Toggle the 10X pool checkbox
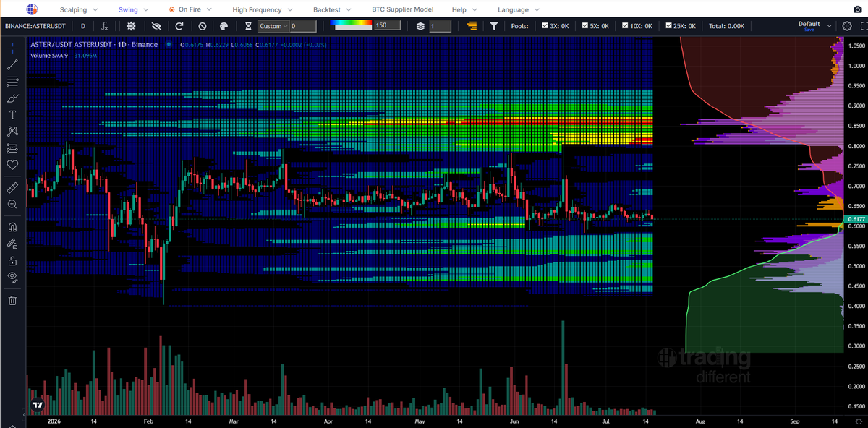This screenshot has width=868, height=428. (x=626, y=26)
